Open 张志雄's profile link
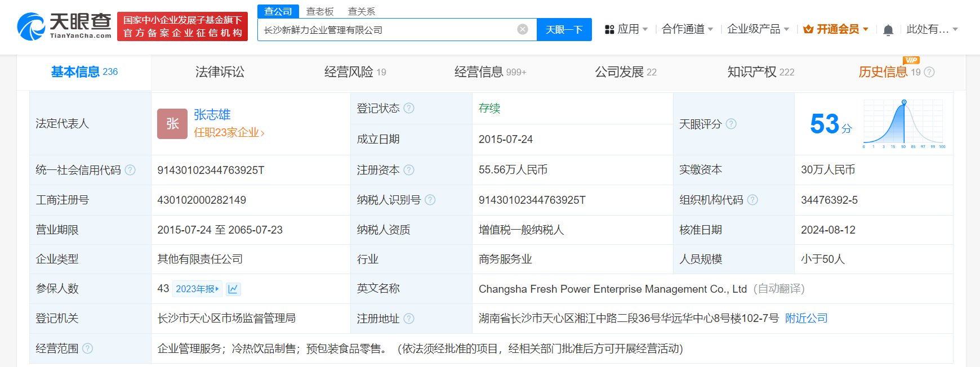 212,115
